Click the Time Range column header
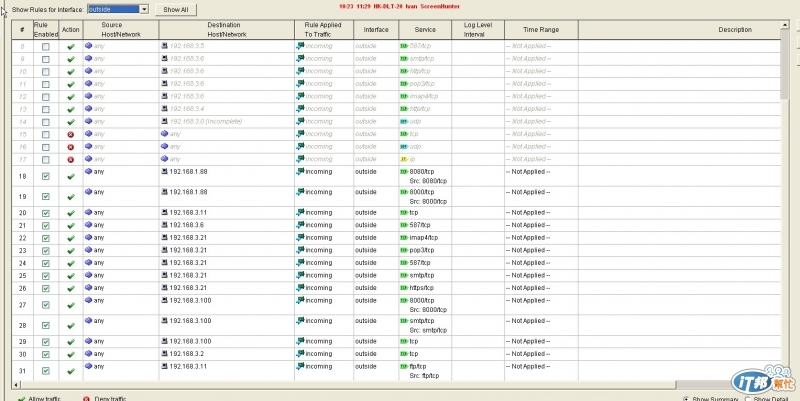 [x=541, y=30]
